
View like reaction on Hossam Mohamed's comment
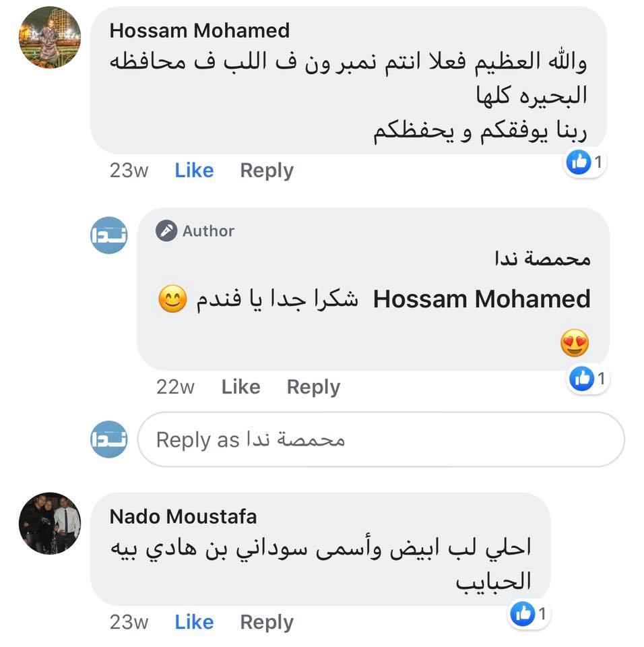(585, 162)
